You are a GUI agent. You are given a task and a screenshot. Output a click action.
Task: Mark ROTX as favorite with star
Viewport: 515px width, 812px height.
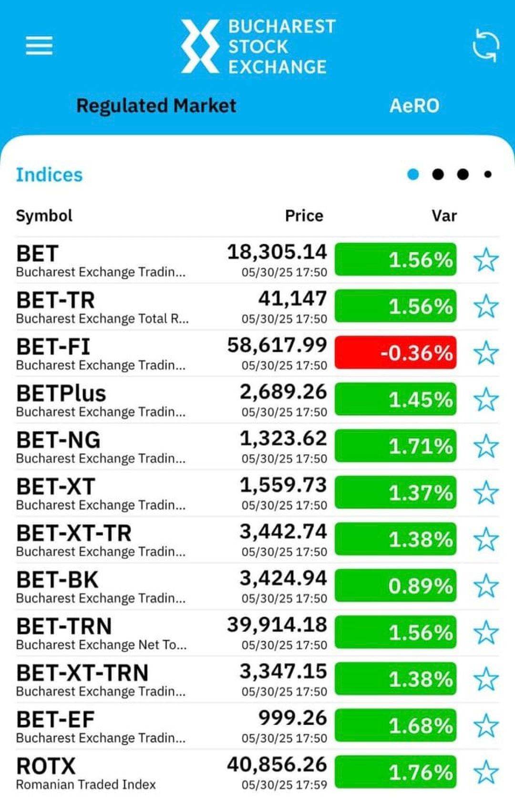point(486,772)
